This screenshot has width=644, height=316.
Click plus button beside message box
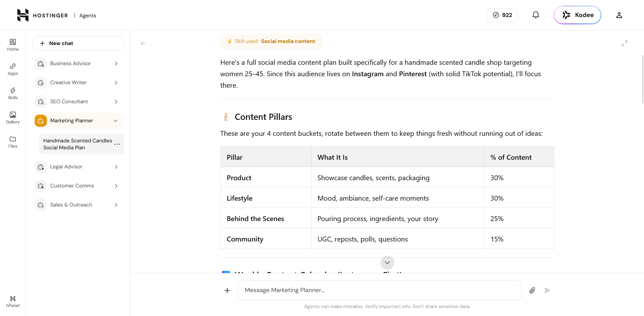[227, 290]
